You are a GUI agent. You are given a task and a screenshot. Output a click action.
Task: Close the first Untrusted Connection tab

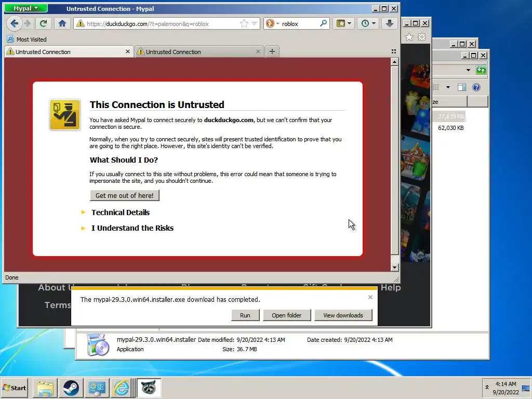(x=128, y=51)
